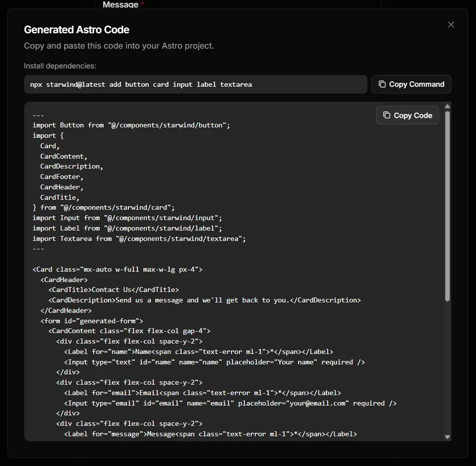Click the Textarea import statement

139,238
